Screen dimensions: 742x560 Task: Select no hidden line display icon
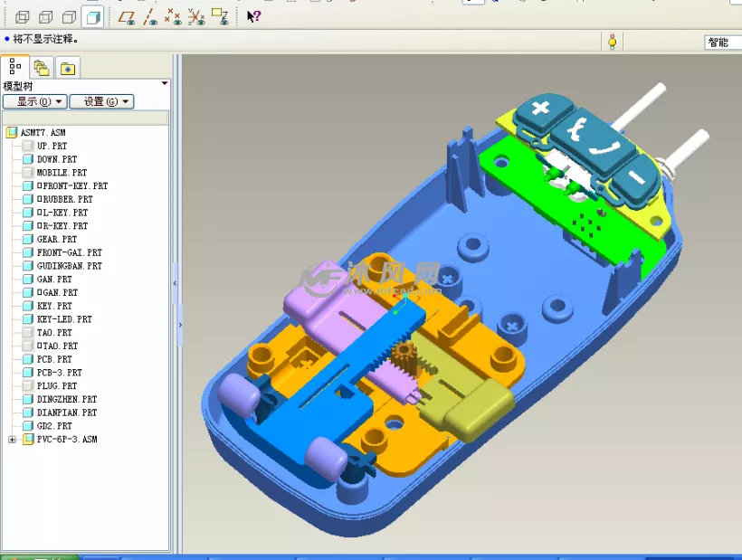(x=69, y=17)
